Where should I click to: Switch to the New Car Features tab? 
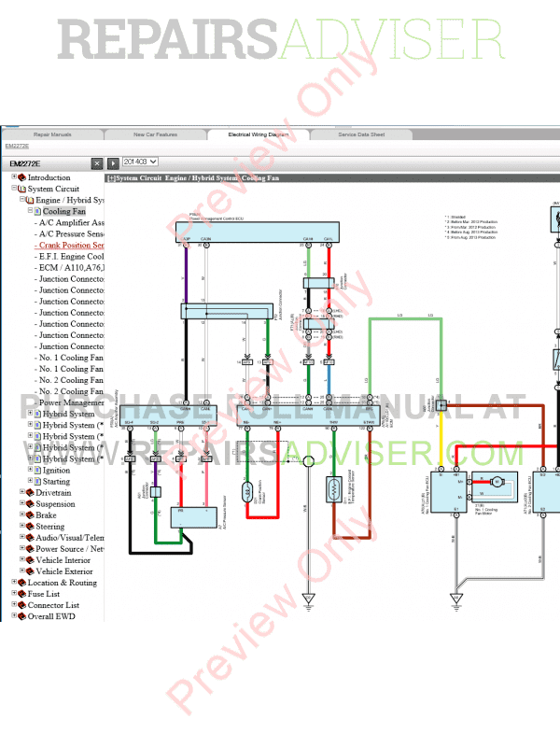(155, 134)
